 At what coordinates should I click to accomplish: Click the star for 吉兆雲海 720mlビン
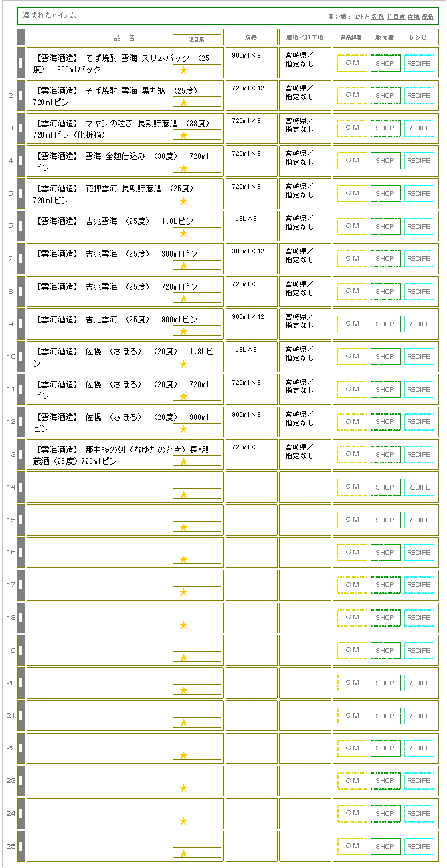pos(183,298)
